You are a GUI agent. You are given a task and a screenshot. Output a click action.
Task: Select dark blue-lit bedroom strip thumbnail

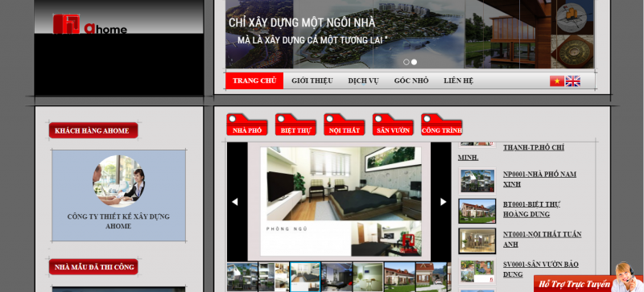[336, 277]
